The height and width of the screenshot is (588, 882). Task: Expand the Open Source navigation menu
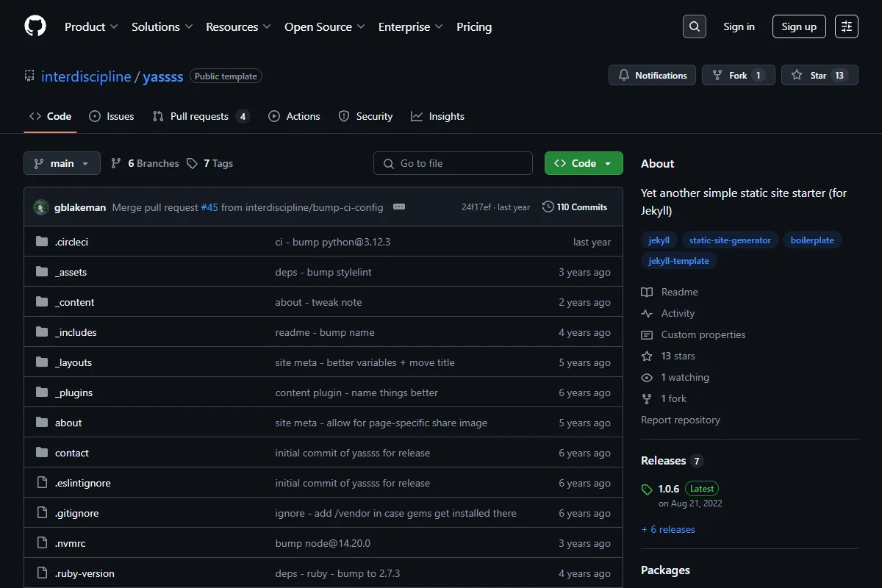(x=325, y=26)
